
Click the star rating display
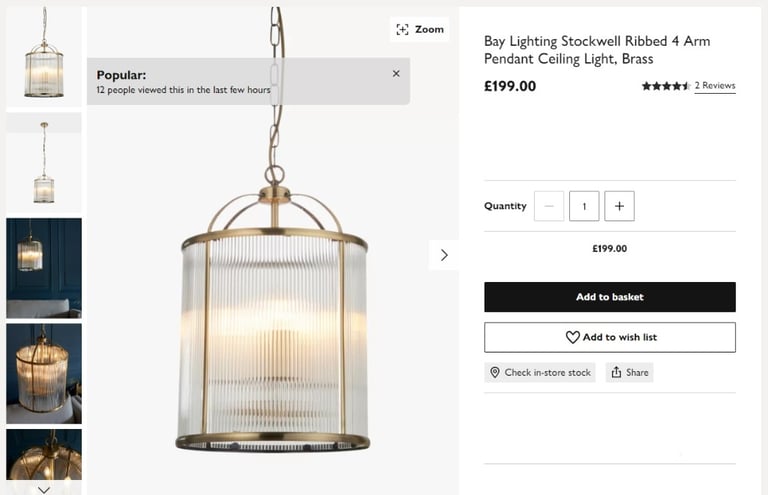(665, 86)
